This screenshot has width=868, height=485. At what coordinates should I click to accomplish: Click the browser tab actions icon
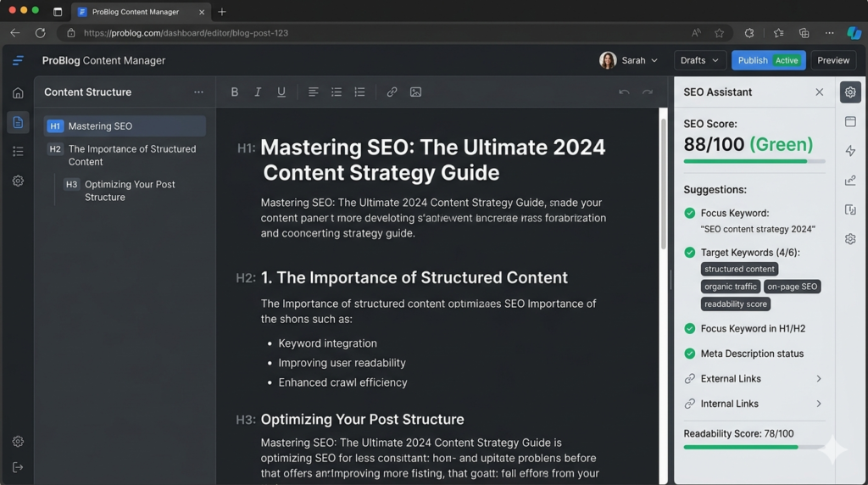tap(58, 12)
